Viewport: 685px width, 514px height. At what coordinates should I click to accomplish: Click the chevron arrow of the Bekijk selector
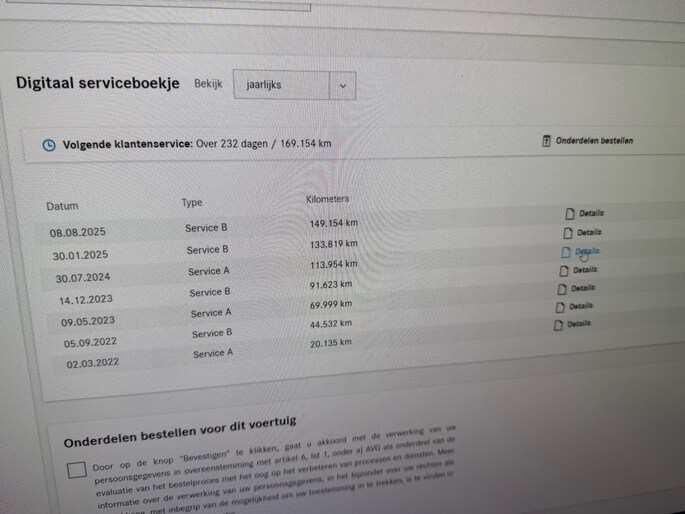pyautogui.click(x=342, y=86)
